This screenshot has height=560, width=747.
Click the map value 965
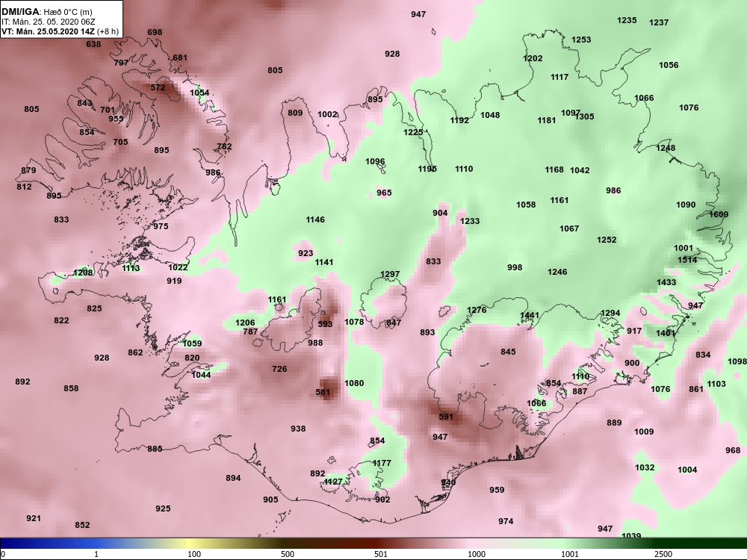click(384, 193)
